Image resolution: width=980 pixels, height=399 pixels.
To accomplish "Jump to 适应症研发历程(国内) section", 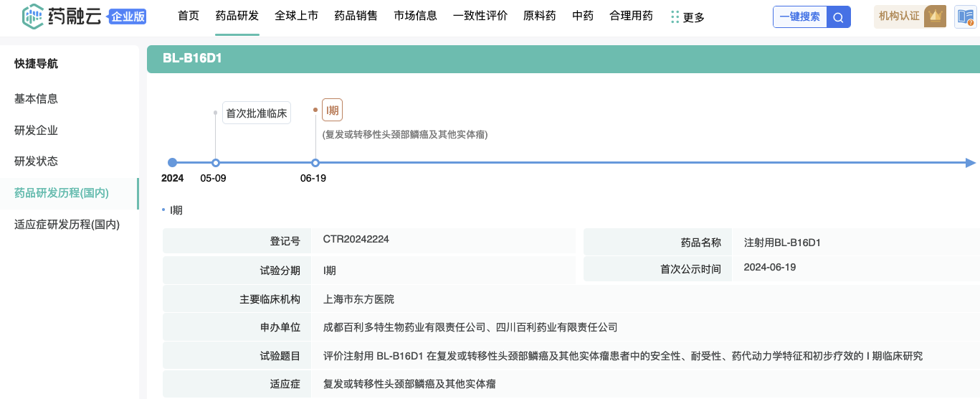I will (67, 225).
